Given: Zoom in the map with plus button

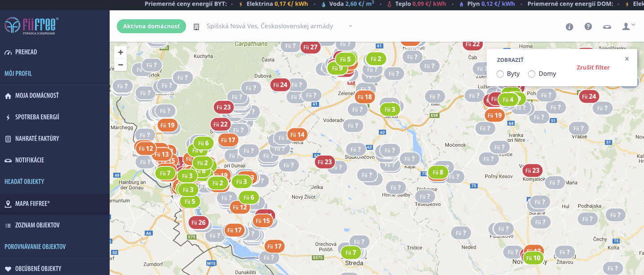Looking at the screenshot, I should 120,52.
